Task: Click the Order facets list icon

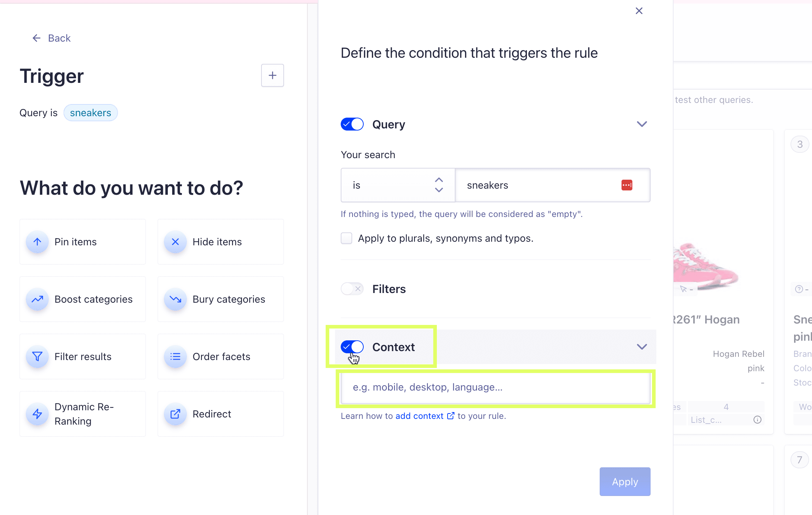Action: point(175,357)
